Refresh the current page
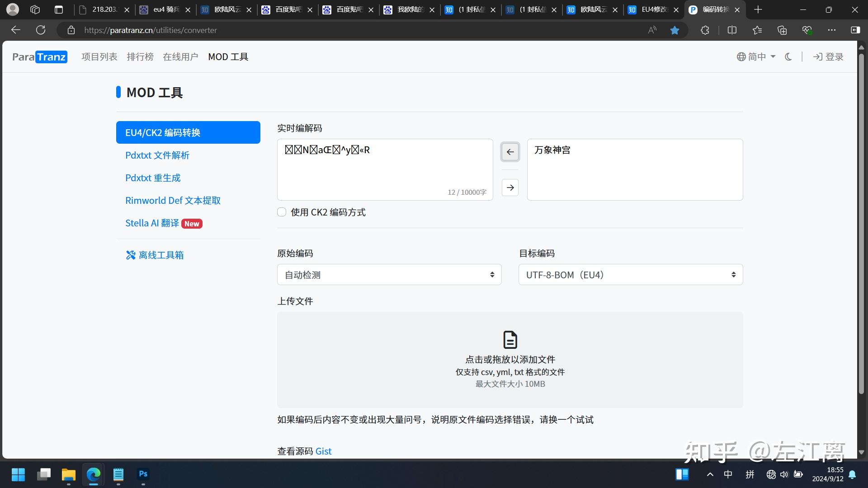Viewport: 868px width, 488px height. pyautogui.click(x=41, y=30)
